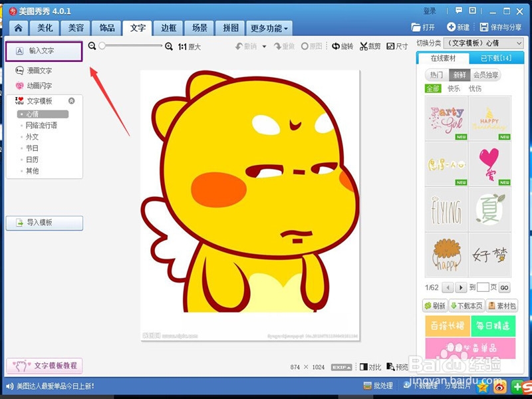Click the 旋转 rotate tool
Viewport: 532px width, 399px height.
pos(342,46)
